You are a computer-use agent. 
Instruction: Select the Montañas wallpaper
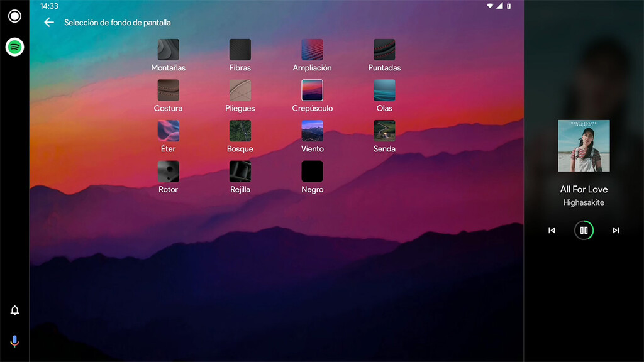coord(168,50)
